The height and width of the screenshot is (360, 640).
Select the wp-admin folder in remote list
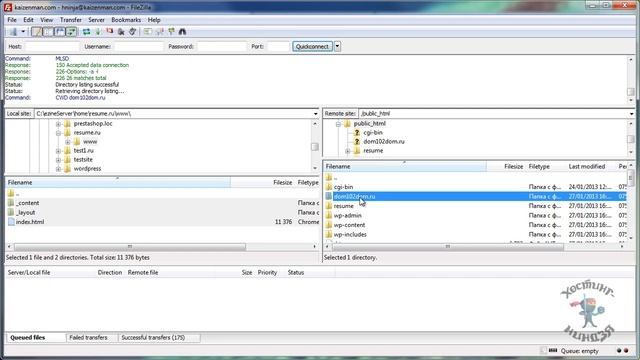coord(347,216)
